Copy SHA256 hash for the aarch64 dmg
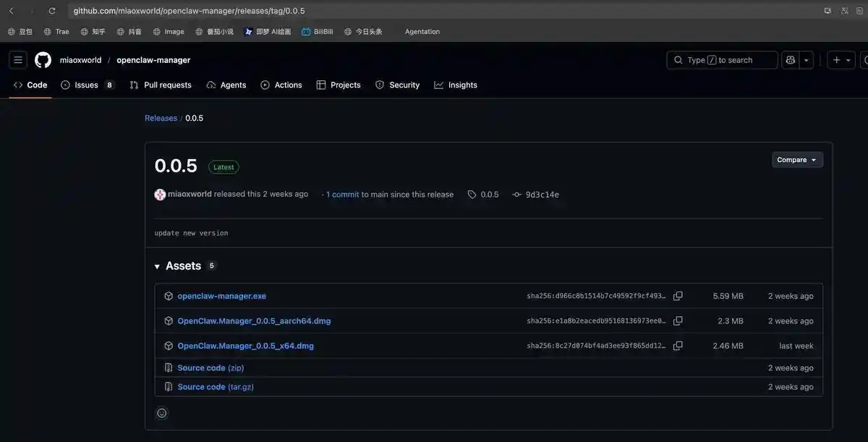This screenshot has width=868, height=442. pyautogui.click(x=678, y=321)
